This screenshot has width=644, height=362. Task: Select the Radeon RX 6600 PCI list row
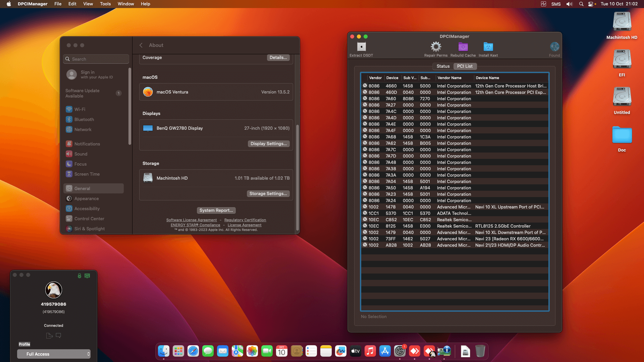click(470, 239)
